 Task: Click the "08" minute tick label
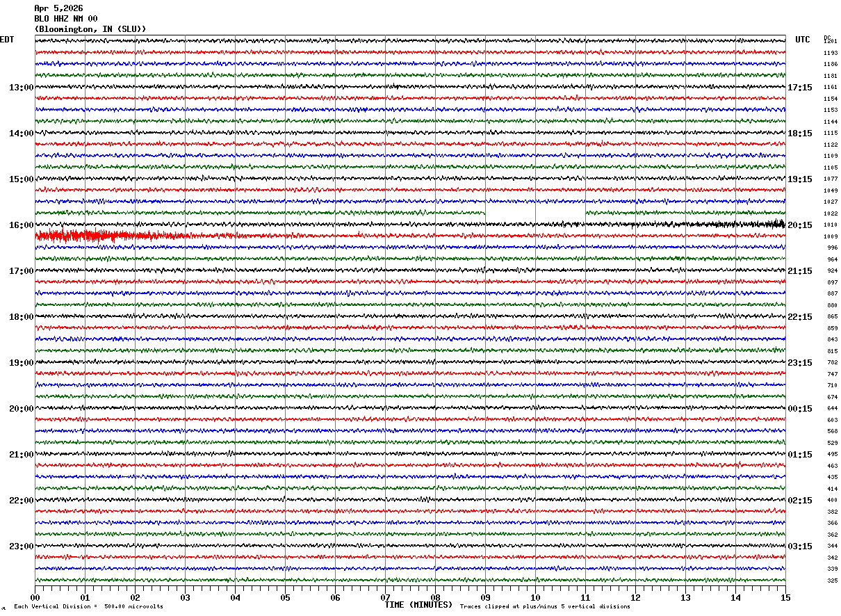point(435,597)
